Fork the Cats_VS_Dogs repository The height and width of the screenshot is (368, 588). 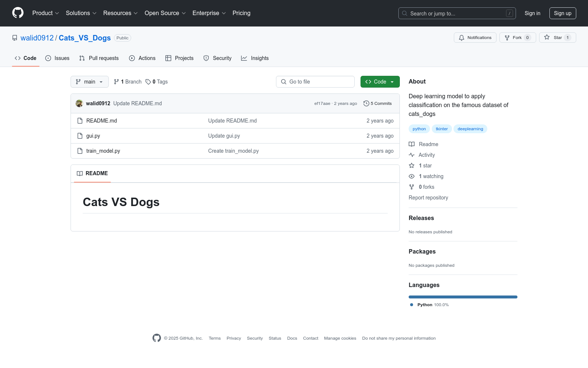518,38
